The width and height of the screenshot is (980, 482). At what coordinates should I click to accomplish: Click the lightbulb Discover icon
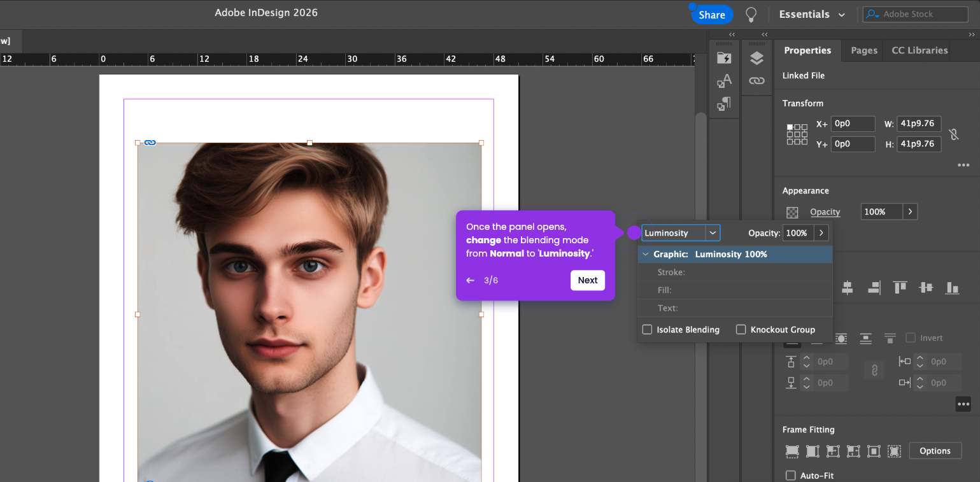point(751,15)
